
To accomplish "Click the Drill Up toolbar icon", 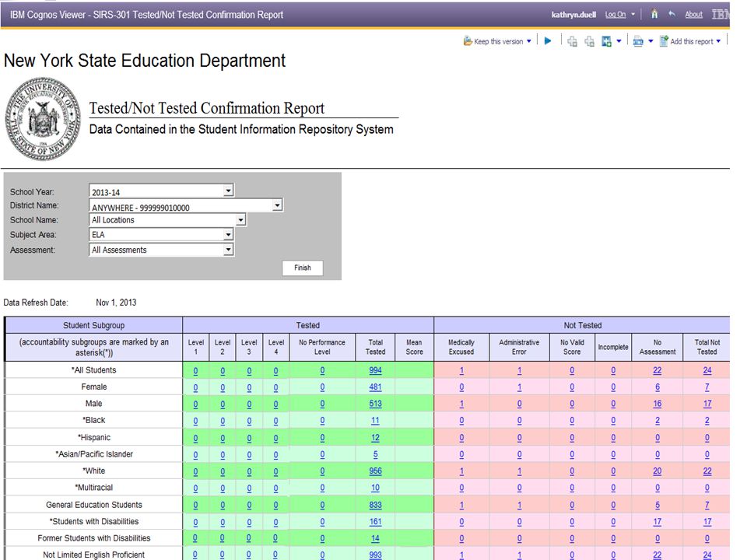I will pos(589,41).
